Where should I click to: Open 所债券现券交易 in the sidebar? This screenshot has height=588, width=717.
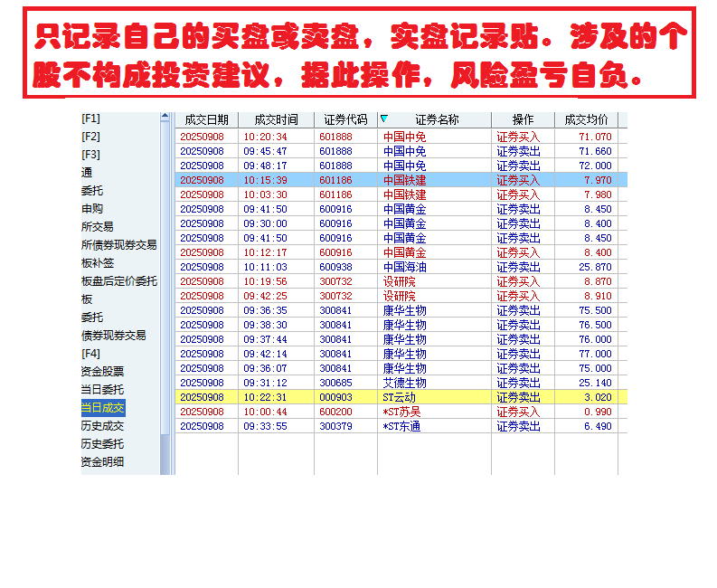(x=118, y=245)
